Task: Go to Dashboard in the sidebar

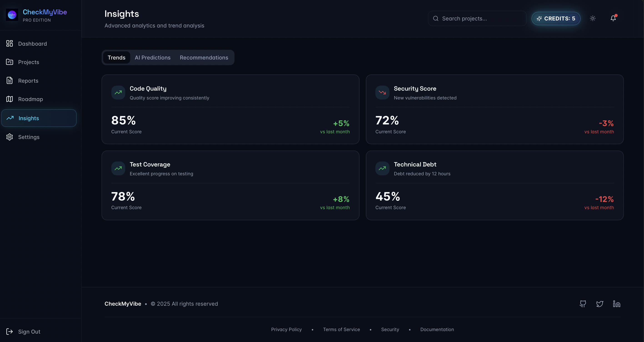Action: click(x=32, y=44)
